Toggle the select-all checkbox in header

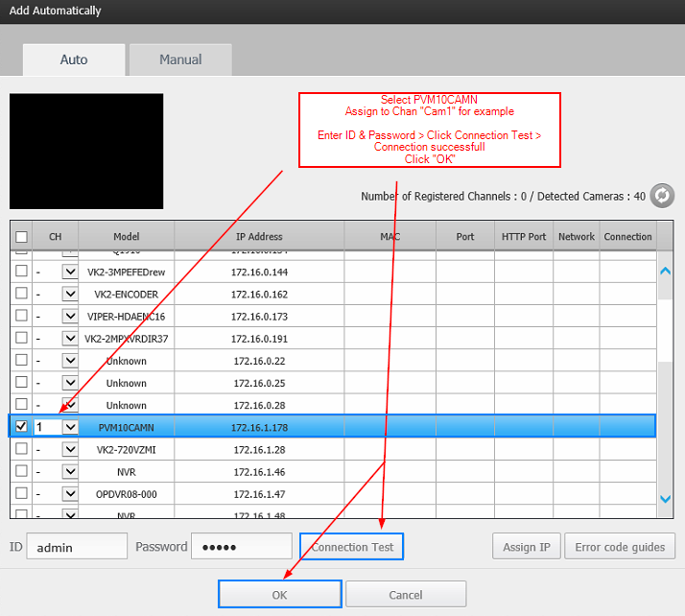pos(21,237)
